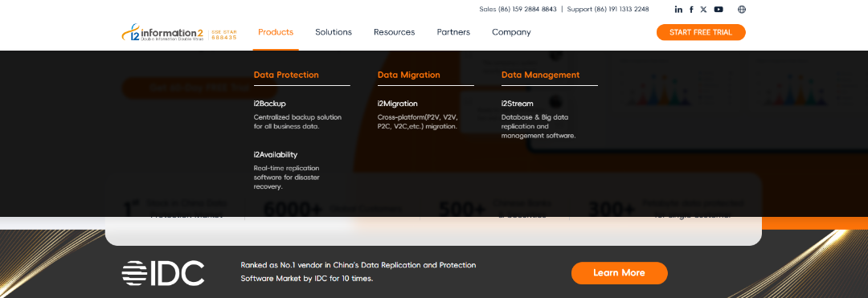Click the SSE STAR 688435 stock label

tap(224, 35)
